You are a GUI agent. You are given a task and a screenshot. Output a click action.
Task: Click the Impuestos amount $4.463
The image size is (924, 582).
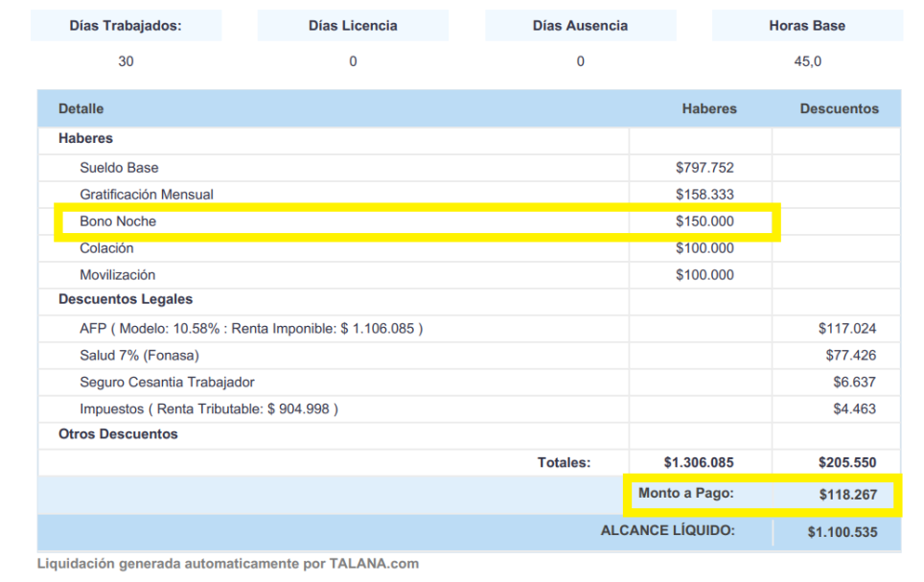tap(854, 409)
